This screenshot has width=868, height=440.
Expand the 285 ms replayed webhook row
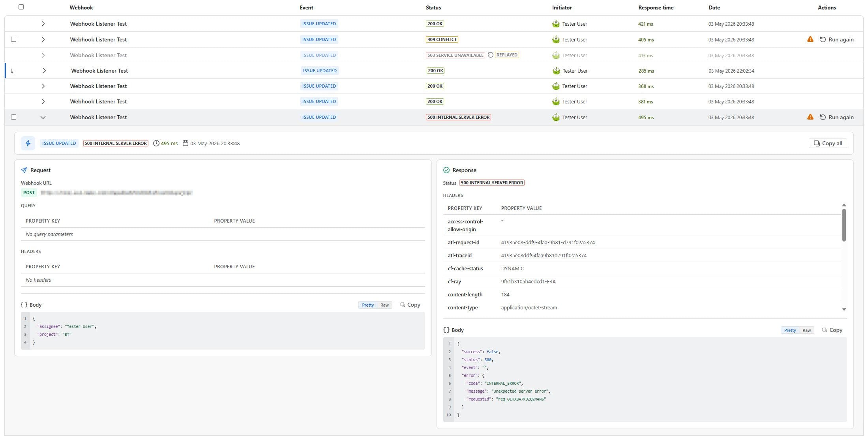44,71
